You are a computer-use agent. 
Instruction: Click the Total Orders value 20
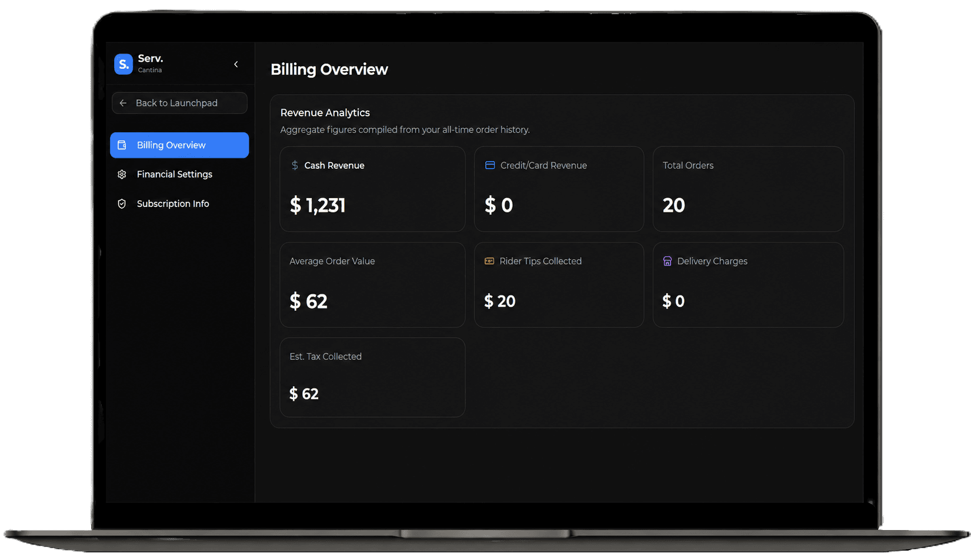(674, 205)
